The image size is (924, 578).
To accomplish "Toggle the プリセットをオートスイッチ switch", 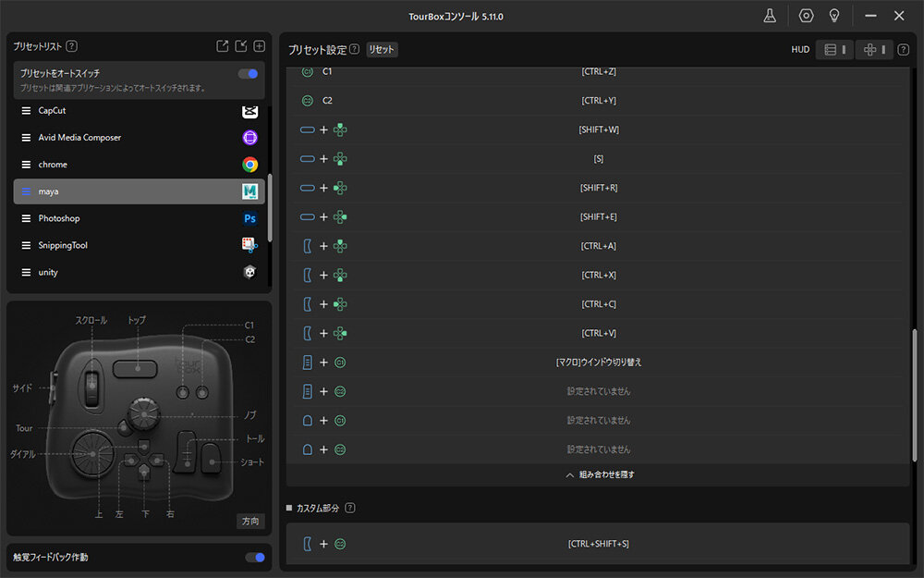I will [x=248, y=73].
